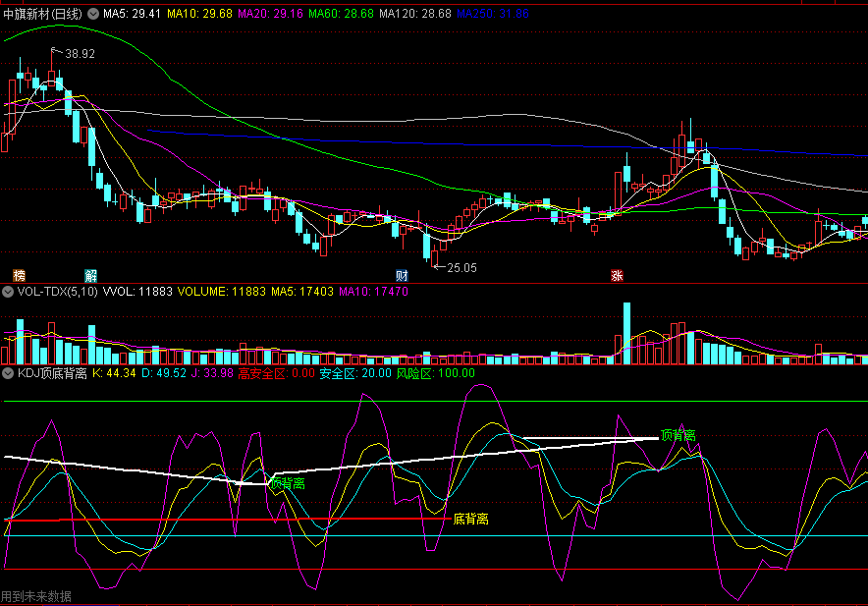Viewport: 868px width, 606px height.
Task: Click the volume MA10: 17470 value
Action: point(374,292)
